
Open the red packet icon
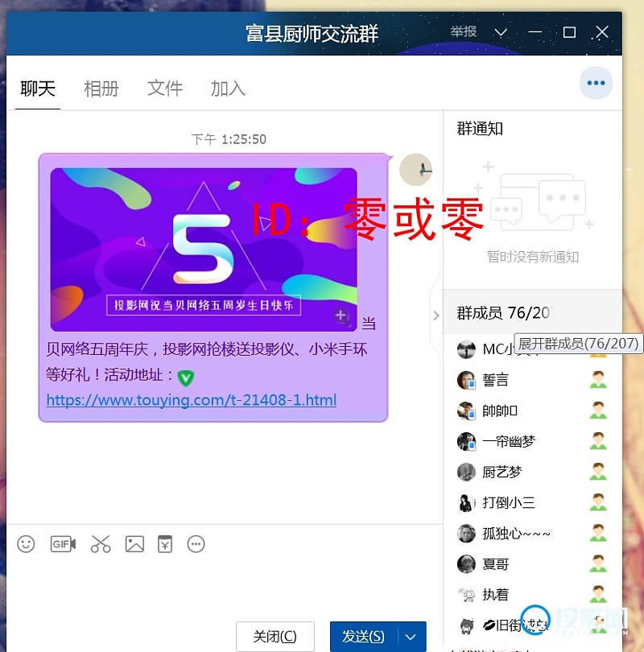(165, 544)
